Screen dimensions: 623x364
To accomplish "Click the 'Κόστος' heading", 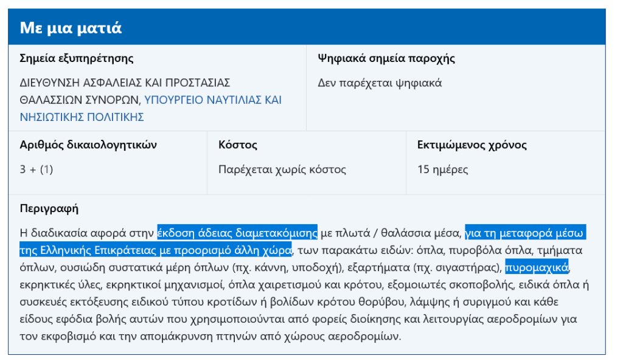I will coord(238,145).
